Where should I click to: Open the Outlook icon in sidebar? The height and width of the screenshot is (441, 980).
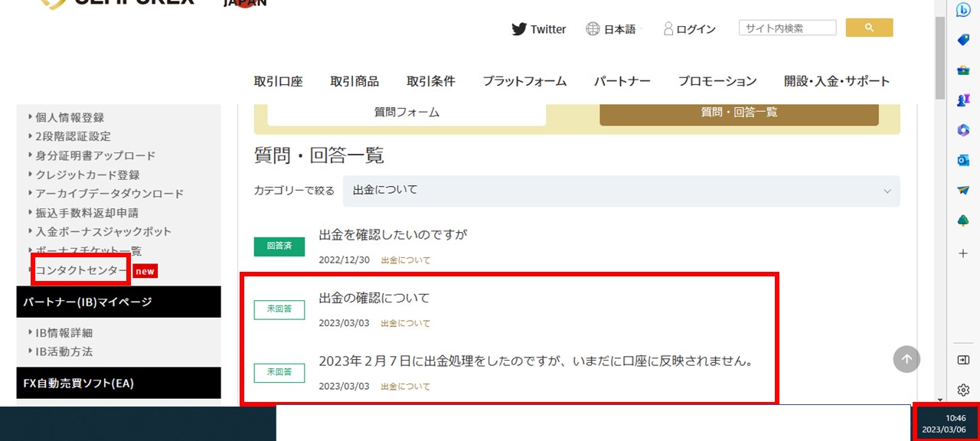click(963, 160)
